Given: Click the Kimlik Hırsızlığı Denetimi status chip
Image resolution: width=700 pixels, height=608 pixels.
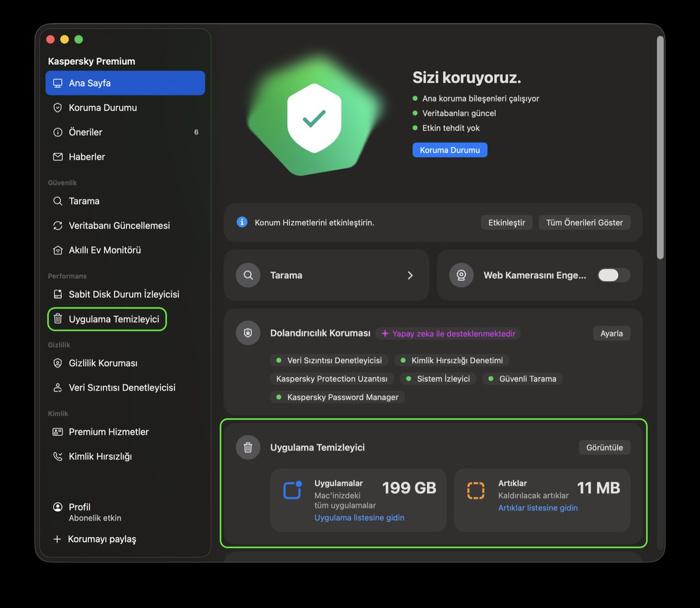Looking at the screenshot, I should 452,360.
